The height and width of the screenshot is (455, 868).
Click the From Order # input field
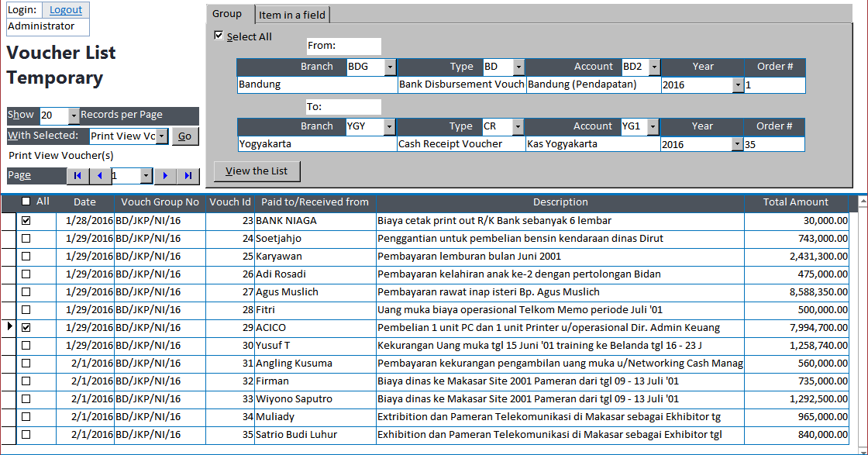[774, 84]
